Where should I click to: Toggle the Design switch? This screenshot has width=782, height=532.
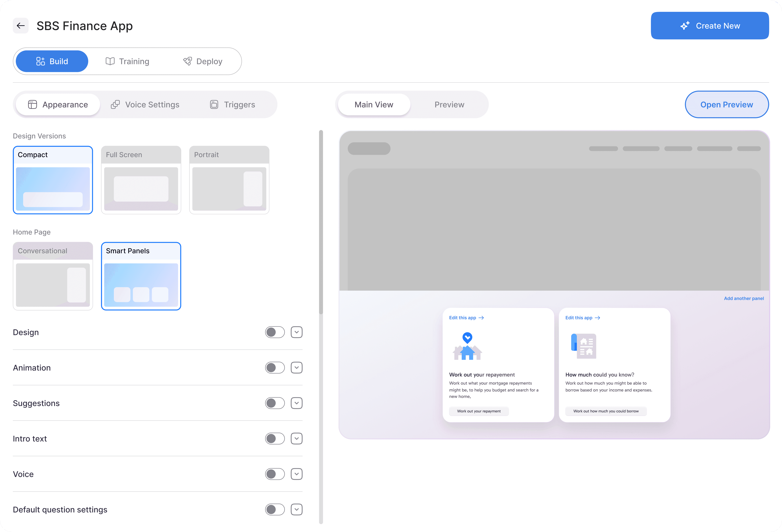click(x=275, y=332)
